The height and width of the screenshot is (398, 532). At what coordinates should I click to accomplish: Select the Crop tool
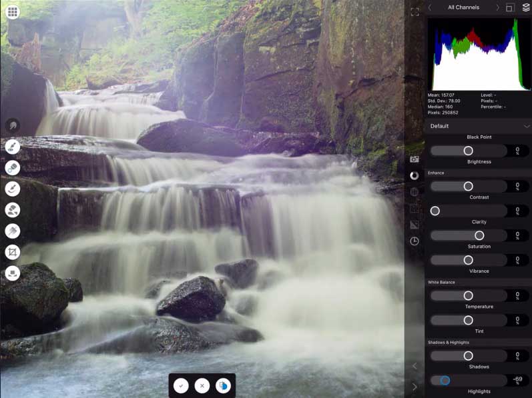click(x=13, y=252)
